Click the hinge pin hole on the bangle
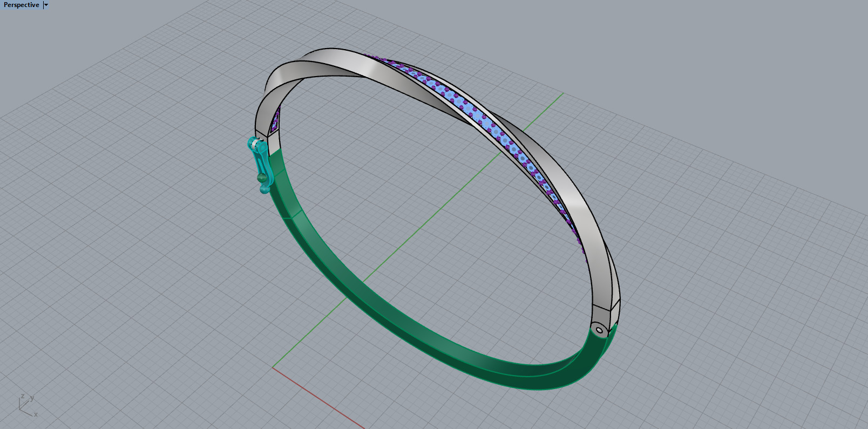 click(x=599, y=330)
